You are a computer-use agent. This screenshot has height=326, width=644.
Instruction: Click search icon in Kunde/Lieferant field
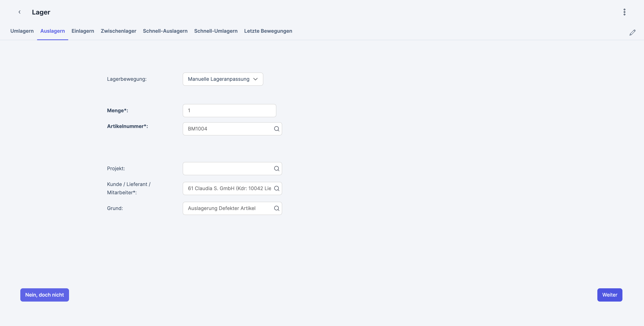[277, 188]
